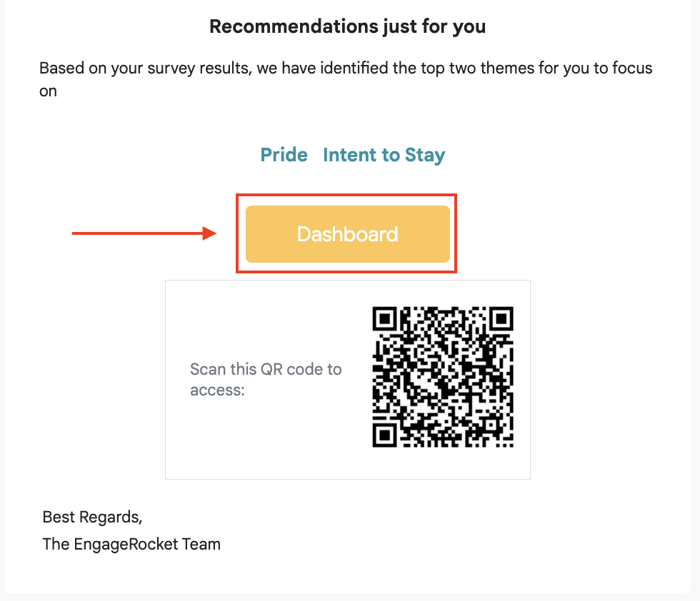This screenshot has width=700, height=601.
Task: Click the QR code image
Action: [443, 377]
